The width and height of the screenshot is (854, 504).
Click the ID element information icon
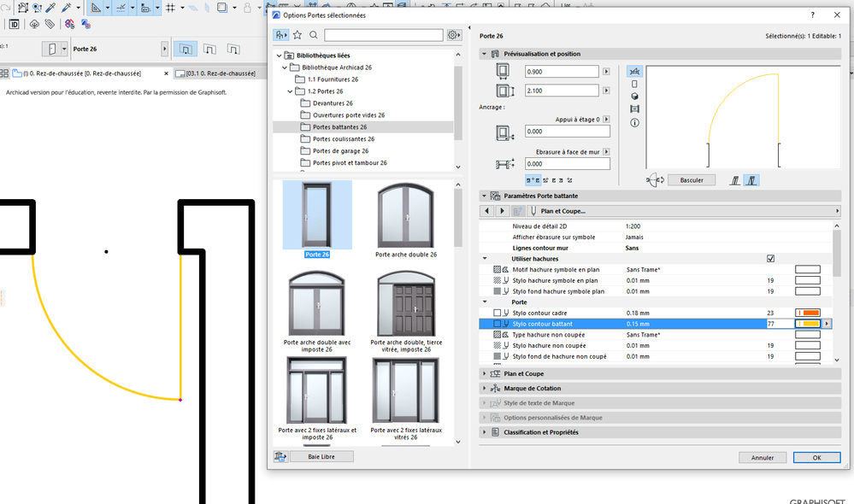click(x=15, y=24)
